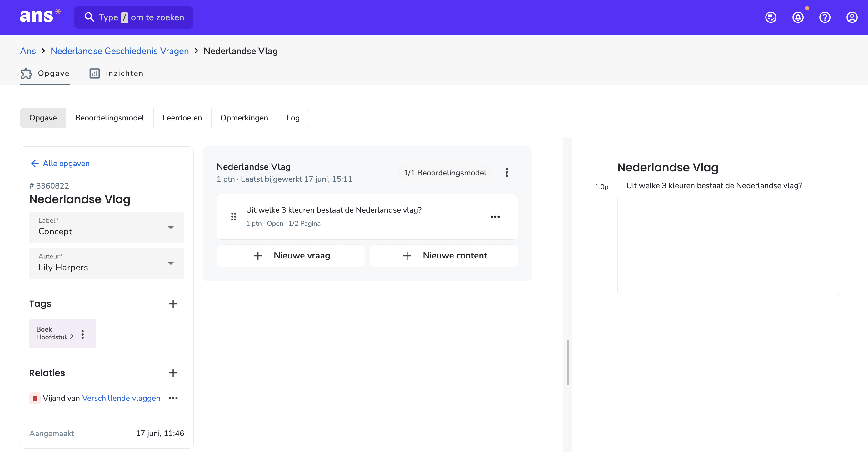
Task: Expand the Label Concept dropdown
Action: [x=107, y=228]
